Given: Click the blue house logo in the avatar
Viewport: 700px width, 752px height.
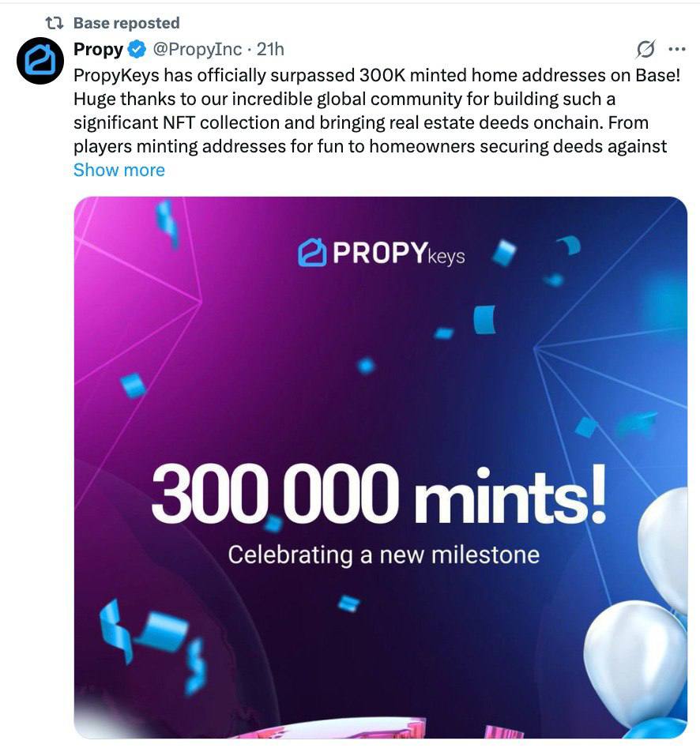Looking at the screenshot, I should point(40,61).
